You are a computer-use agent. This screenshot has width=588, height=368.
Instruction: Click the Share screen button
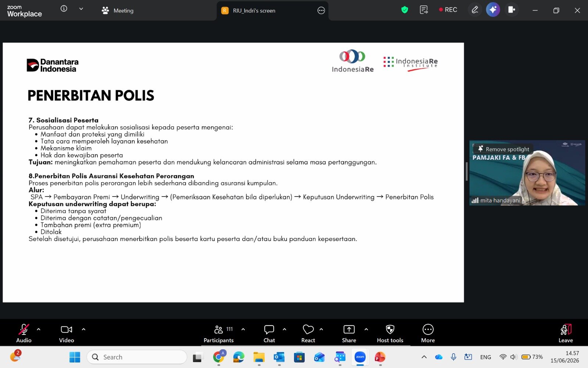349,333
